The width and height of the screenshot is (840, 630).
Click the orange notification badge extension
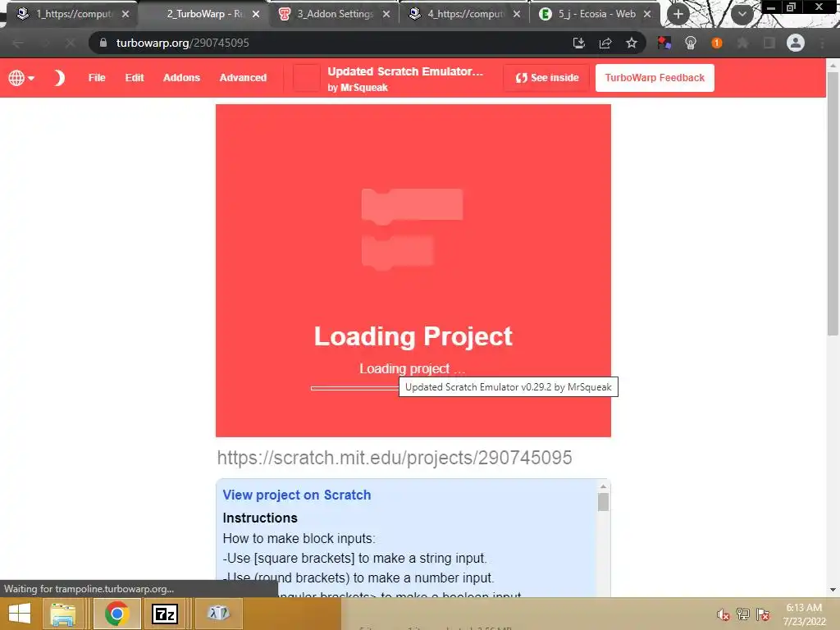[717, 43]
